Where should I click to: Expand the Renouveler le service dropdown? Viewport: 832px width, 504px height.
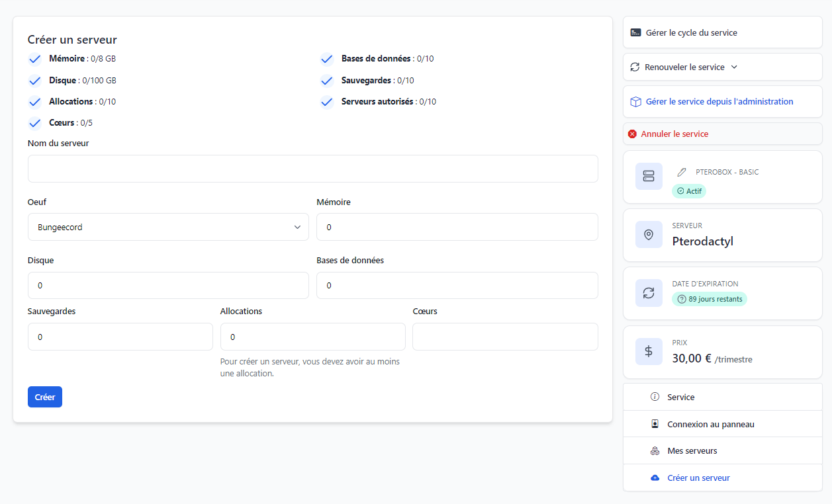click(684, 67)
